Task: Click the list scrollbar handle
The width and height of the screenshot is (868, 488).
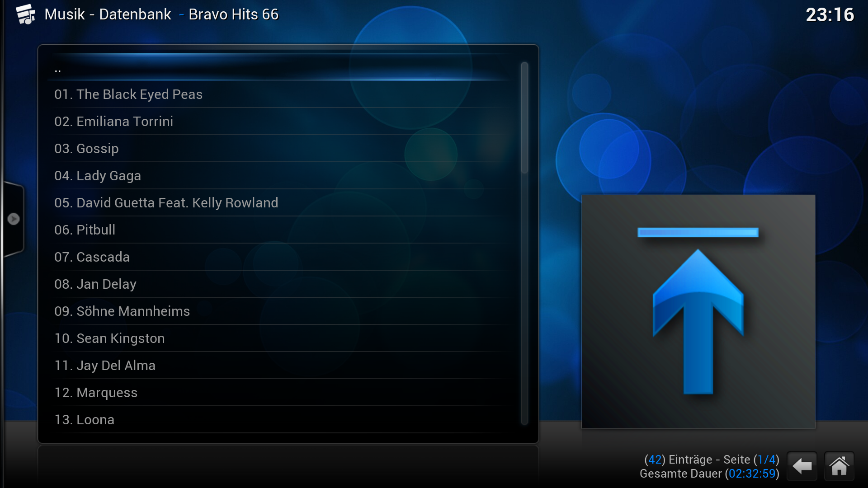Action: click(524, 117)
